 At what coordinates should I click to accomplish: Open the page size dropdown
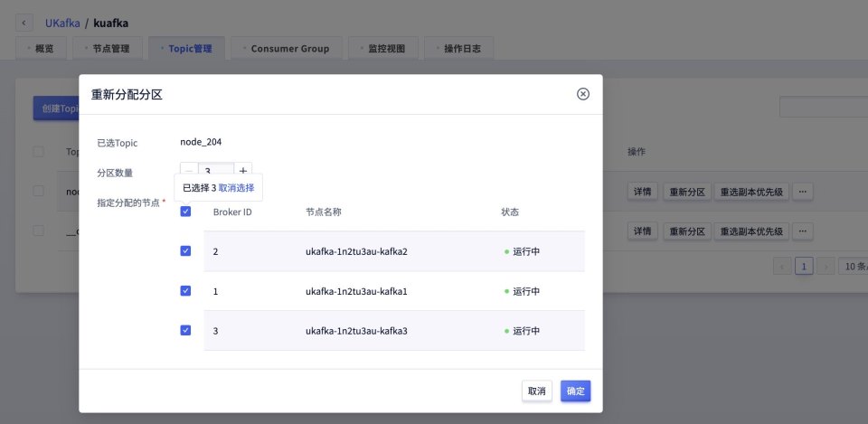(x=853, y=266)
